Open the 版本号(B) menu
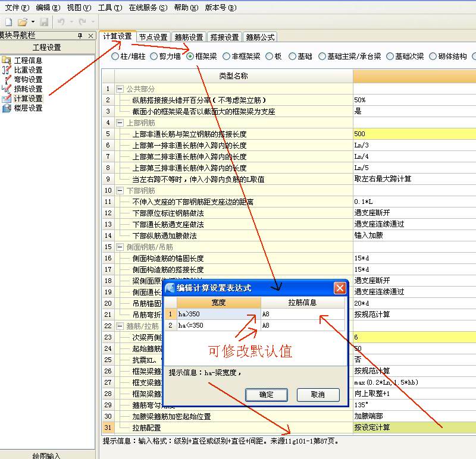476x459 pixels. [221, 8]
